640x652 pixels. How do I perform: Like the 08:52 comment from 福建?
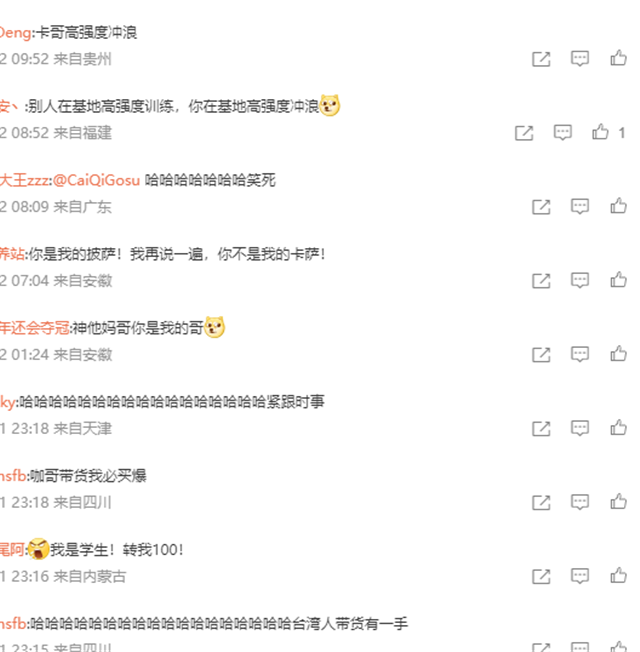[x=600, y=132]
